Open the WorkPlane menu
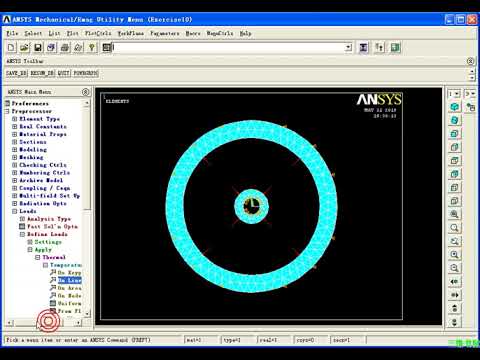This screenshot has width=480, height=360. tap(131, 33)
